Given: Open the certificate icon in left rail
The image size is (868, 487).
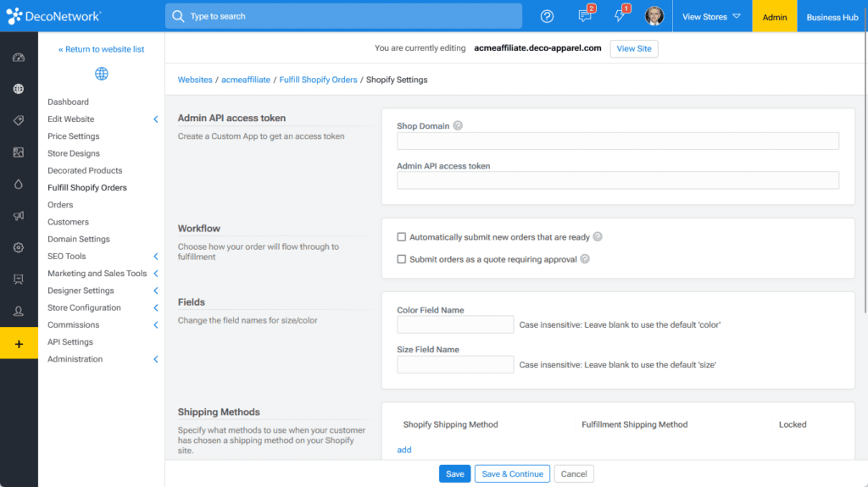Looking at the screenshot, I should click(x=19, y=279).
